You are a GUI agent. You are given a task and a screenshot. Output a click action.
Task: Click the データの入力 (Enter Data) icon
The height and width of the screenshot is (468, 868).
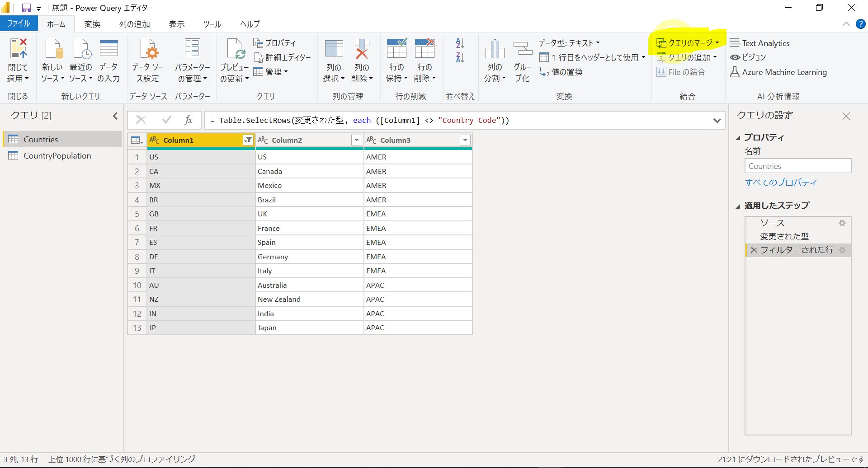(108, 49)
